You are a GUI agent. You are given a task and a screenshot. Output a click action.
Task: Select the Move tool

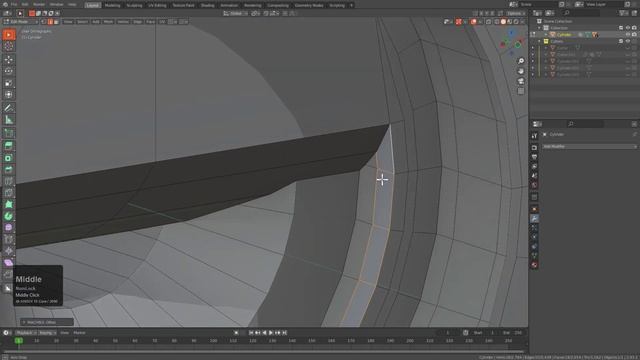(9, 60)
